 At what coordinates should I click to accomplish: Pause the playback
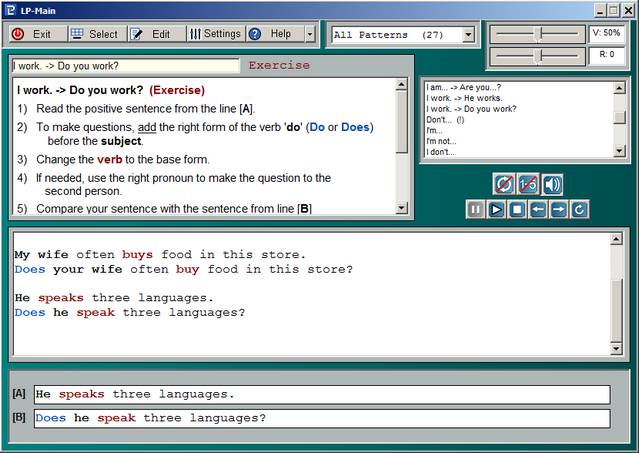tap(475, 210)
